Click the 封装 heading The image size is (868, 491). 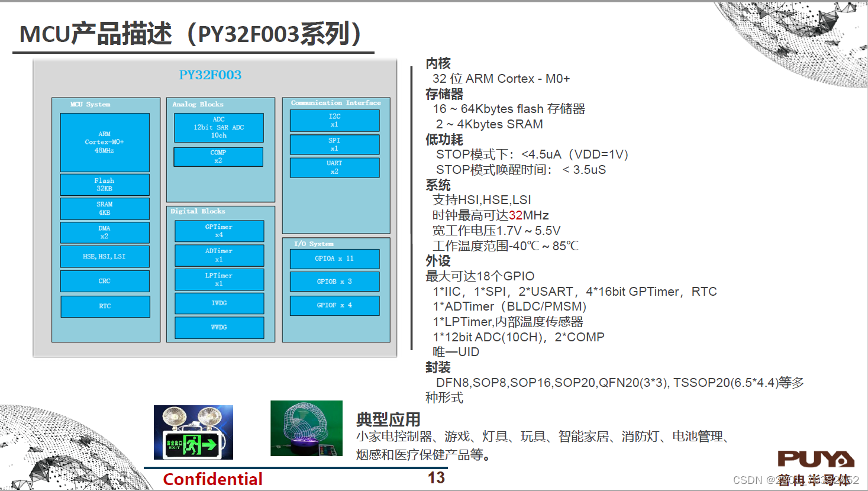438,367
